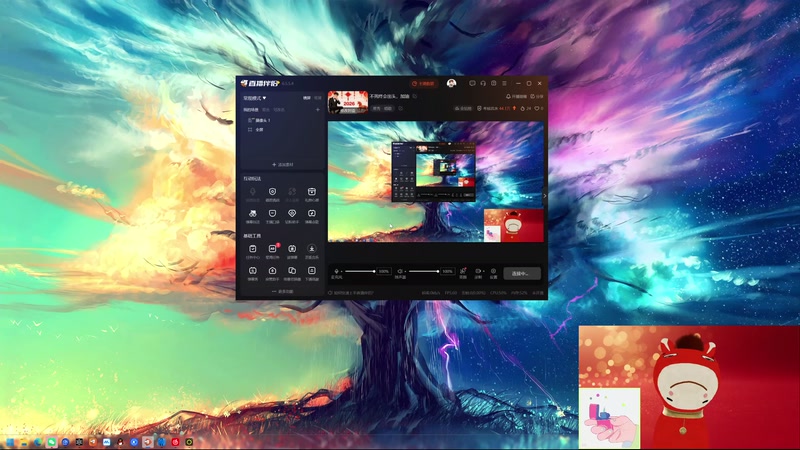Open the recording options dropdown arrow
This screenshot has width=800, height=450.
coord(483,271)
